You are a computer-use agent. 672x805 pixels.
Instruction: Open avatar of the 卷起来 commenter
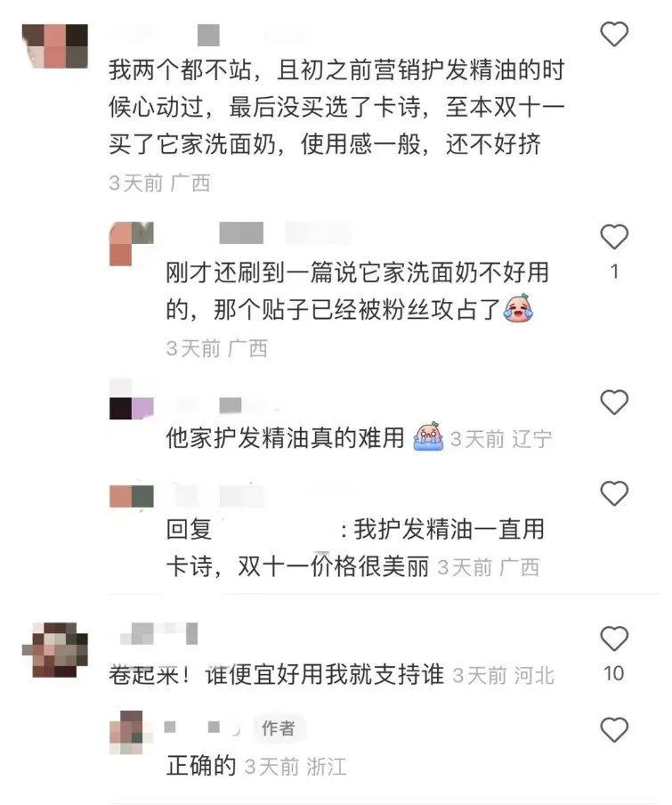click(55, 649)
